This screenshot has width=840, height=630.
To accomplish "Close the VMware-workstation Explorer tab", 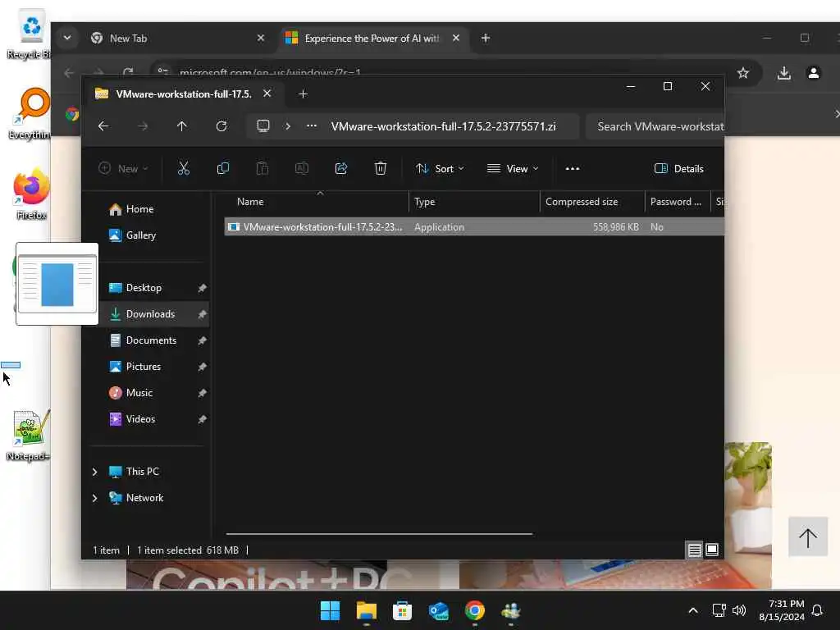I will (267, 94).
